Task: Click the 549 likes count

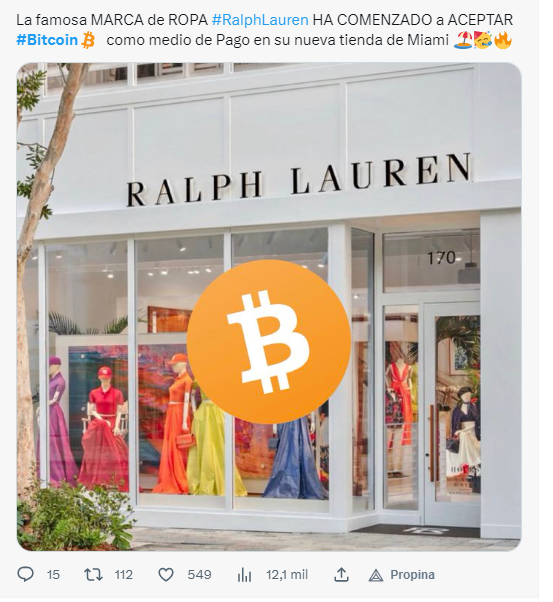Action: (199, 575)
